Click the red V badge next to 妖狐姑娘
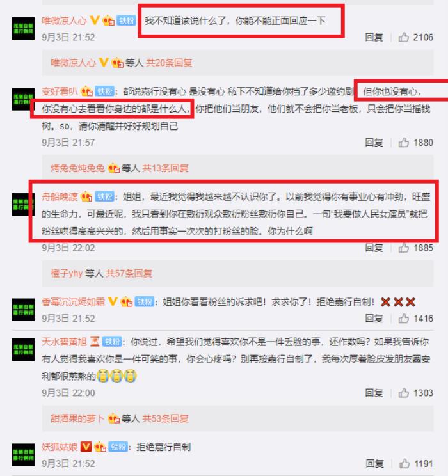448x476 pixels. [x=86, y=447]
